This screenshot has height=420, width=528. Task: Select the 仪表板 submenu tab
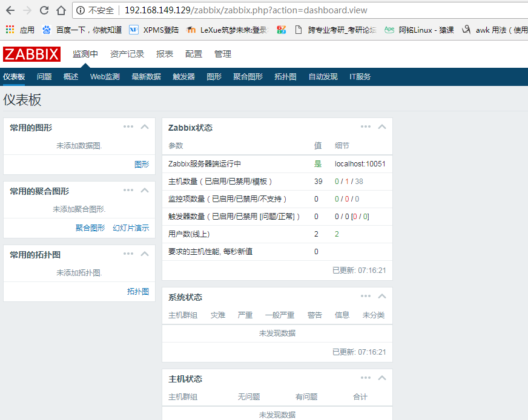point(14,77)
